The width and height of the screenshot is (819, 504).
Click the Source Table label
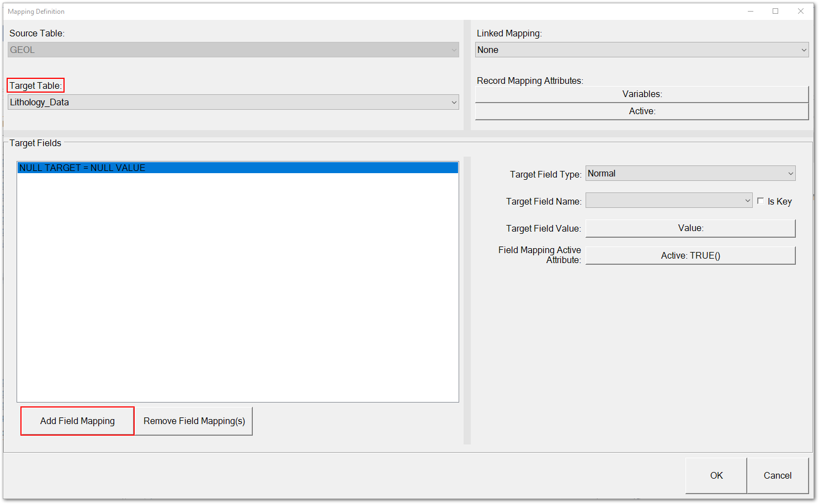pos(37,33)
